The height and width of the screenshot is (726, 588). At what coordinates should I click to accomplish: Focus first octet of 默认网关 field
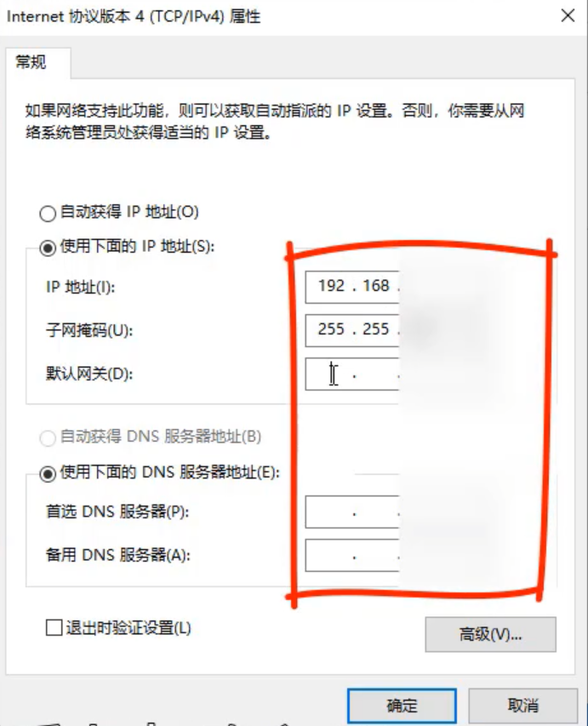coord(331,374)
